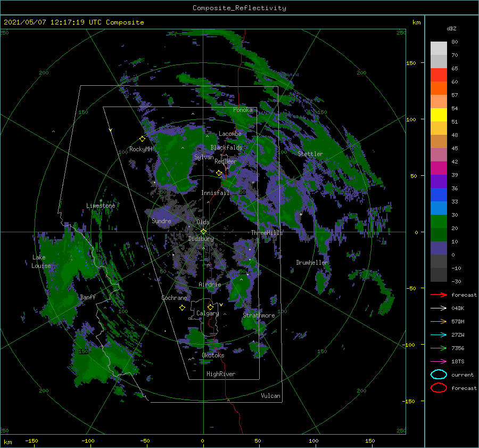Screen dimensions: 479x448
Task: Click the yellow diamond marker above Calgary label
Action: pyautogui.click(x=210, y=307)
